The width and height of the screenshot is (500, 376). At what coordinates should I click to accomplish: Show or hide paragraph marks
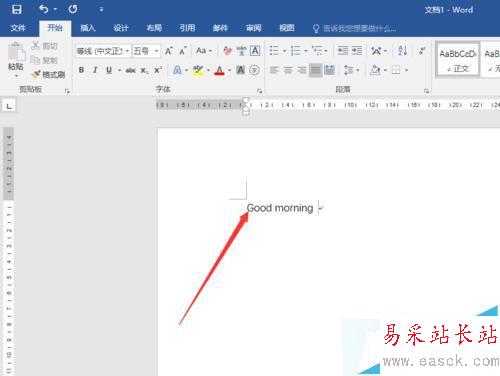422,51
